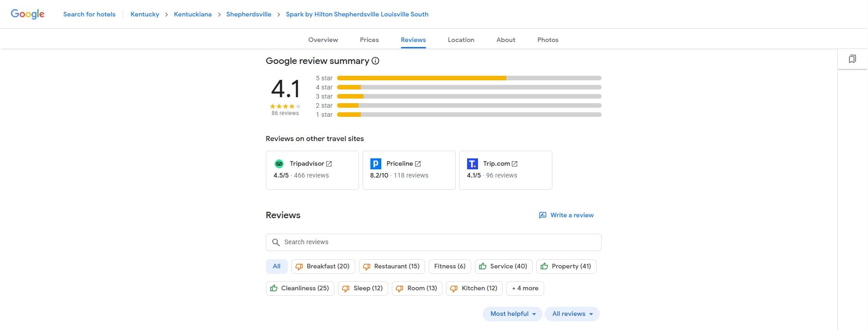Go to the Kentuckiana breadcrumb
This screenshot has width=868, height=330.
point(192,14)
